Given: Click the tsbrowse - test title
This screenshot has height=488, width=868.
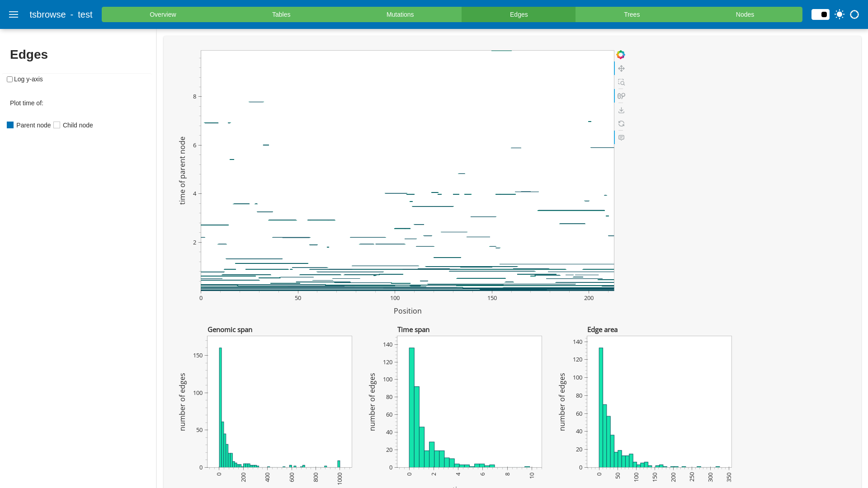Looking at the screenshot, I should [x=61, y=14].
